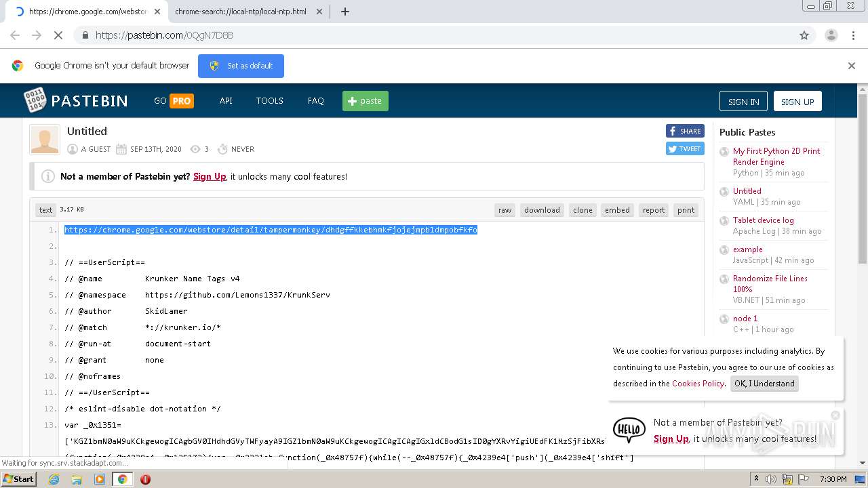Viewport: 868px width, 488px height.
Task: Click Sign Up in Hello popup
Action: [x=671, y=439]
